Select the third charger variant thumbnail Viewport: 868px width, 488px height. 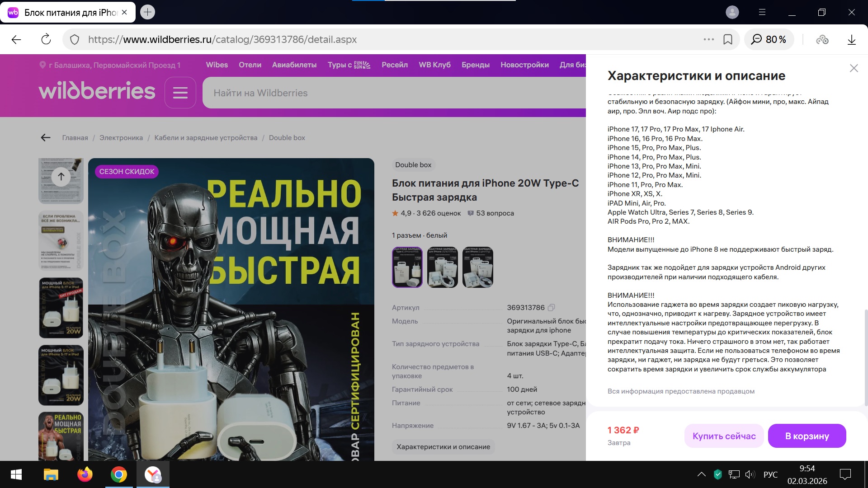tap(477, 267)
